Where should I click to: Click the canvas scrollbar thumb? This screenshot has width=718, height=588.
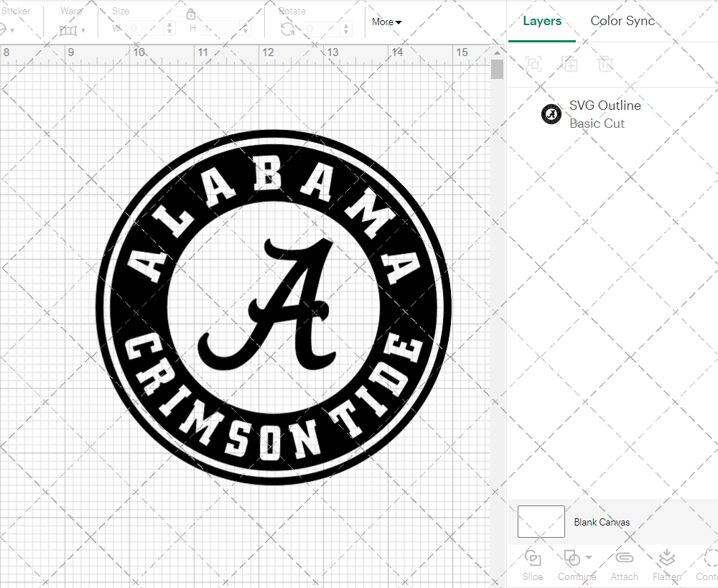[496, 68]
